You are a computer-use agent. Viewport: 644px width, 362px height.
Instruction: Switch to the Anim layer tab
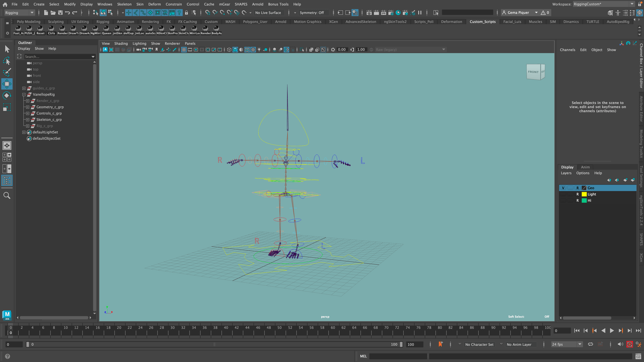(585, 167)
